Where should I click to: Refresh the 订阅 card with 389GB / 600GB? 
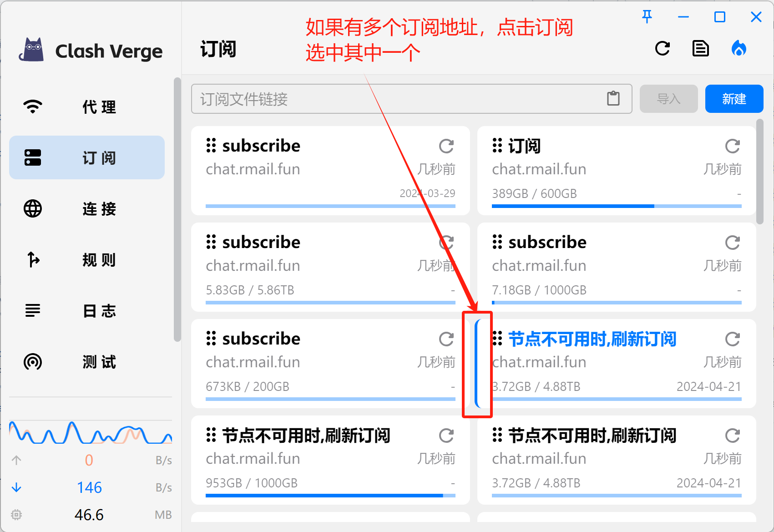(x=733, y=146)
